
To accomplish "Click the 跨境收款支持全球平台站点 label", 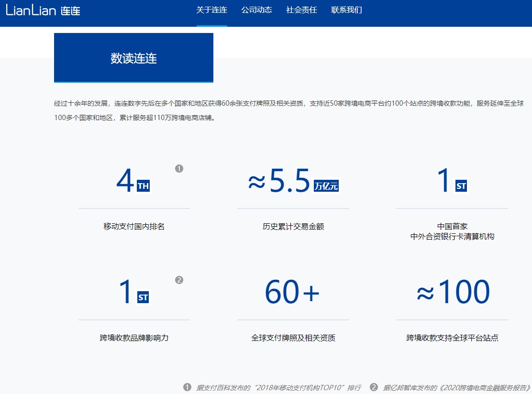I will pyautogui.click(x=452, y=338).
